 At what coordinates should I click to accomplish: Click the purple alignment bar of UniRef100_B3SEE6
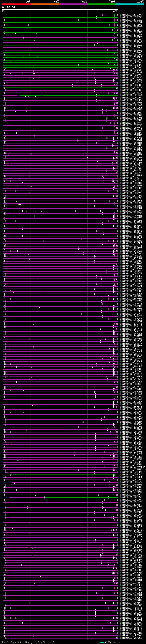[60, 37]
